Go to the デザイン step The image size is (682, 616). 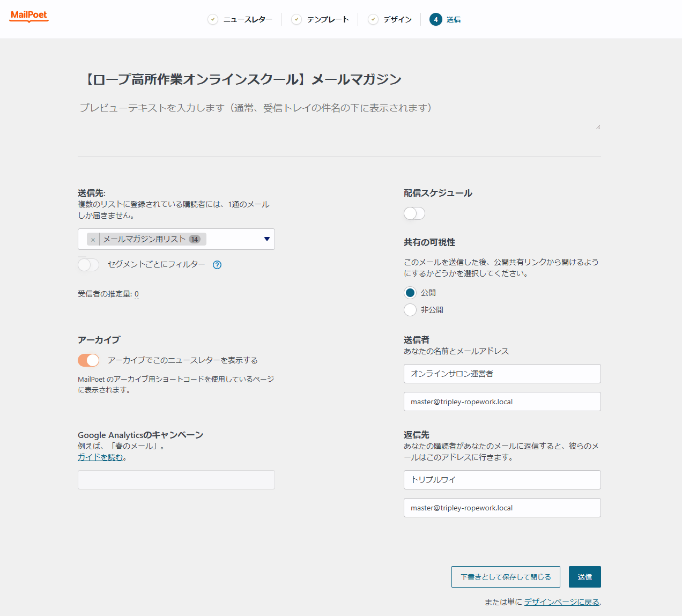[397, 19]
